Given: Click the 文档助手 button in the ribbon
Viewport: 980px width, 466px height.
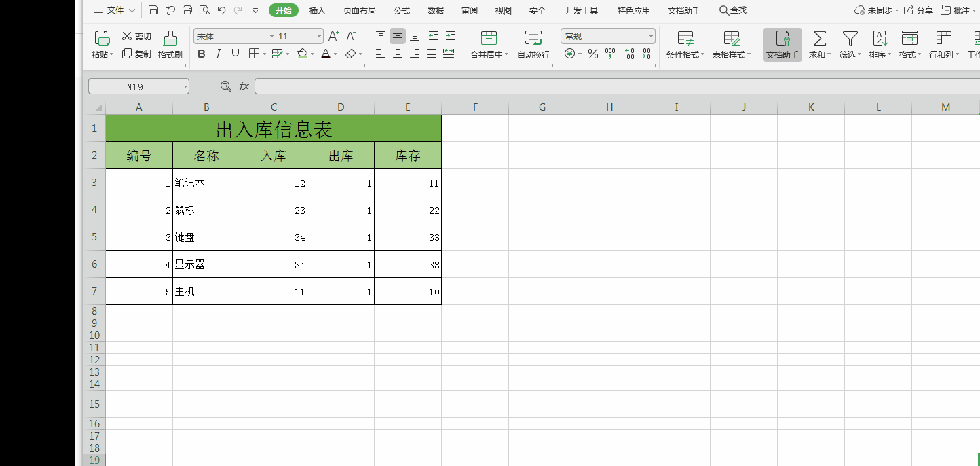Looking at the screenshot, I should coord(782,45).
